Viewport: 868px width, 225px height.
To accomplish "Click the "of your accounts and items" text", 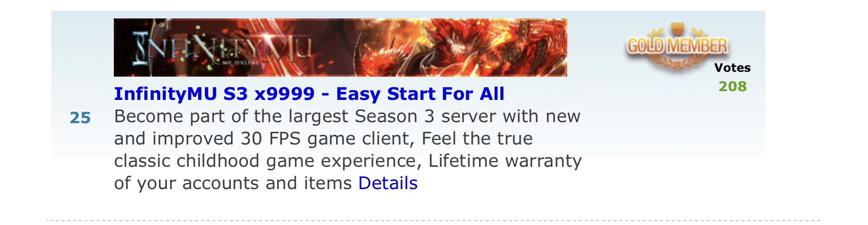I will pyautogui.click(x=232, y=183).
